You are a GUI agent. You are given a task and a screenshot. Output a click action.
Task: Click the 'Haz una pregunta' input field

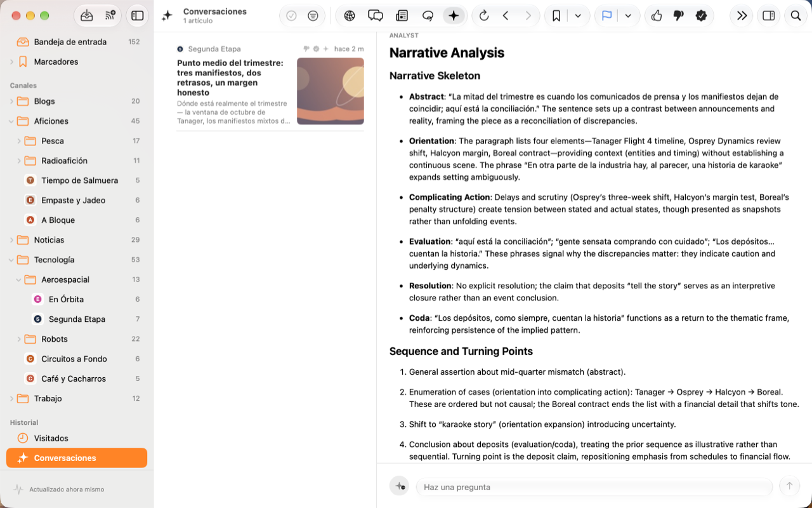click(594, 487)
